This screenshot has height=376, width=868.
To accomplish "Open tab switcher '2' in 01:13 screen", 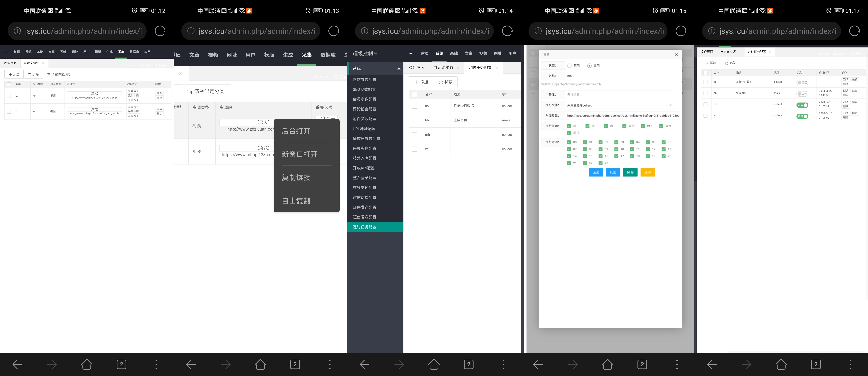I will coord(295,364).
